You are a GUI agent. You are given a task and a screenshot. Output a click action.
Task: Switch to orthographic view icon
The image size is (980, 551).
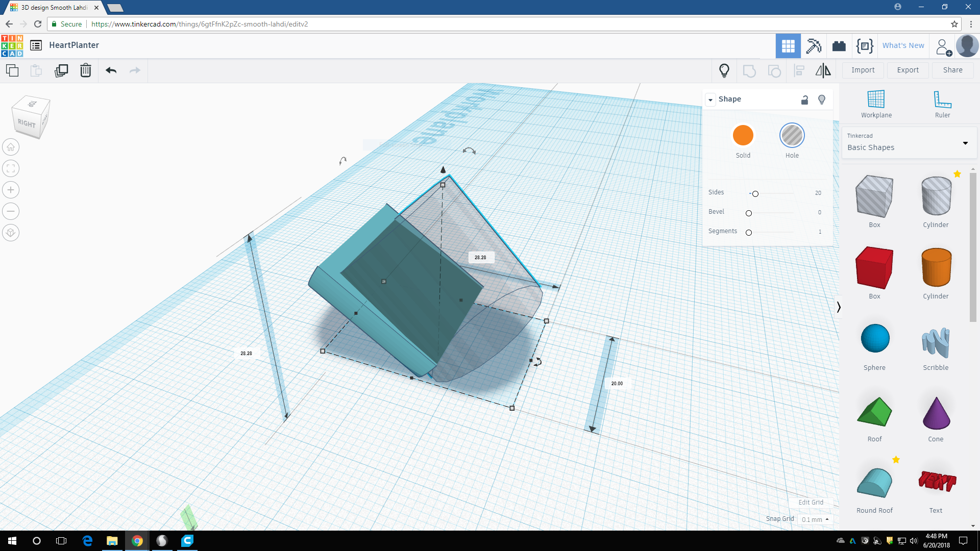(11, 233)
